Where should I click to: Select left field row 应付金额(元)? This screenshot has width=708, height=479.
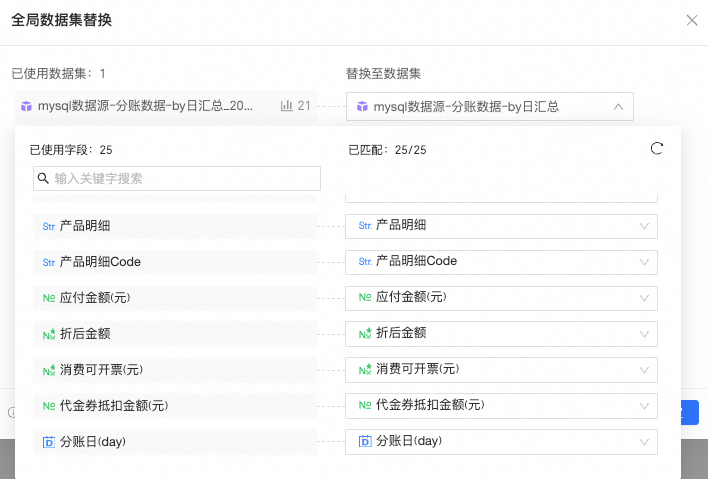tap(175, 298)
